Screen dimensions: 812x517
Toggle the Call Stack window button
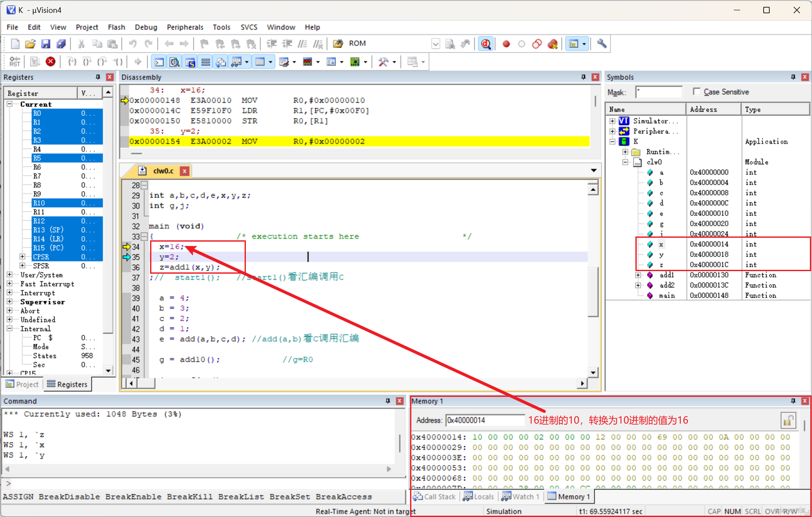[221, 62]
